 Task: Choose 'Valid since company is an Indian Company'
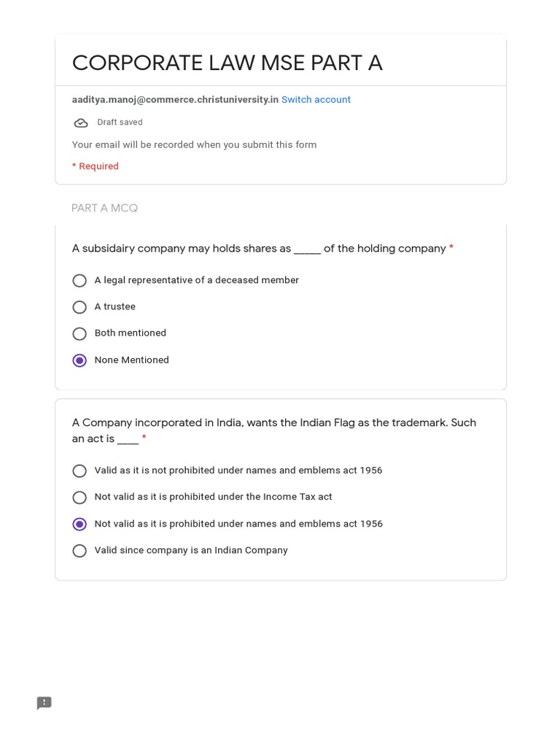coord(79,551)
